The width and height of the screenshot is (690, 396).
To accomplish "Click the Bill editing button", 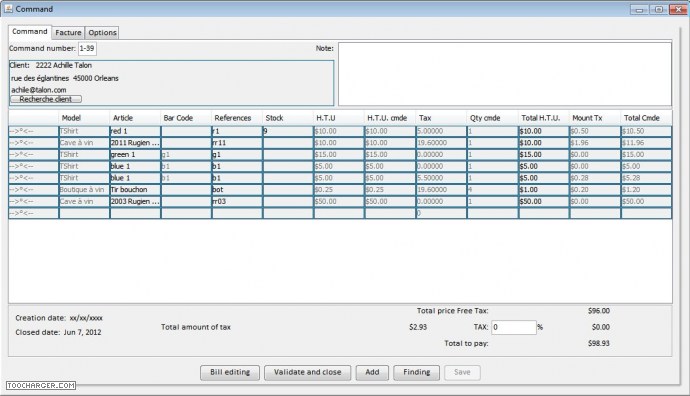I will pos(230,372).
